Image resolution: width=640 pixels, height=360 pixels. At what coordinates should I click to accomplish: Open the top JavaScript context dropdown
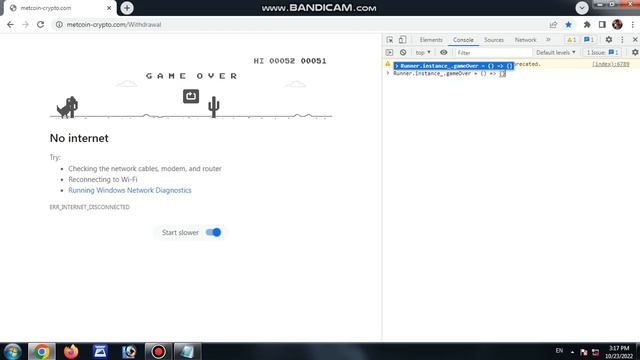tap(423, 52)
